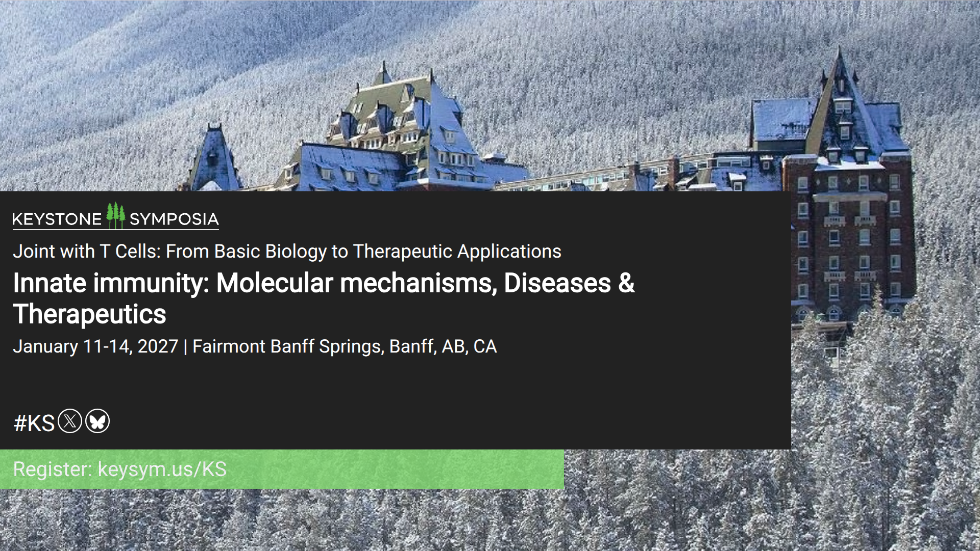Viewport: 980px width, 551px height.
Task: Click the X (Twitter) social icon
Action: tap(70, 421)
